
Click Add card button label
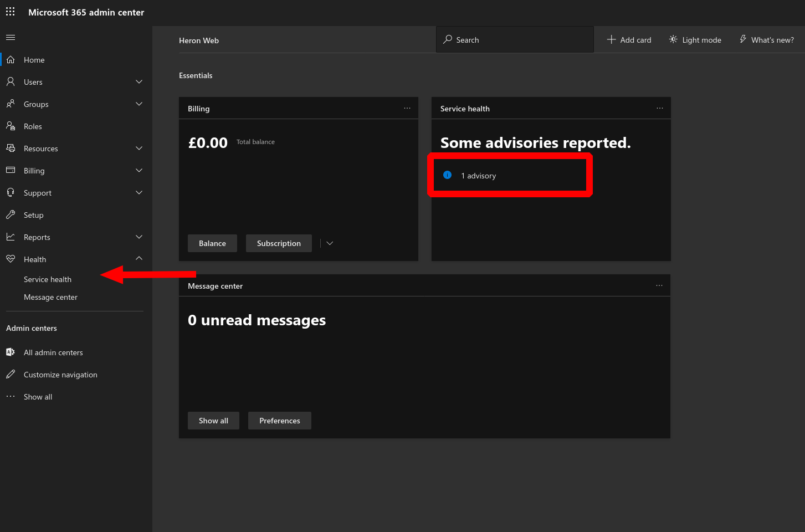click(635, 40)
